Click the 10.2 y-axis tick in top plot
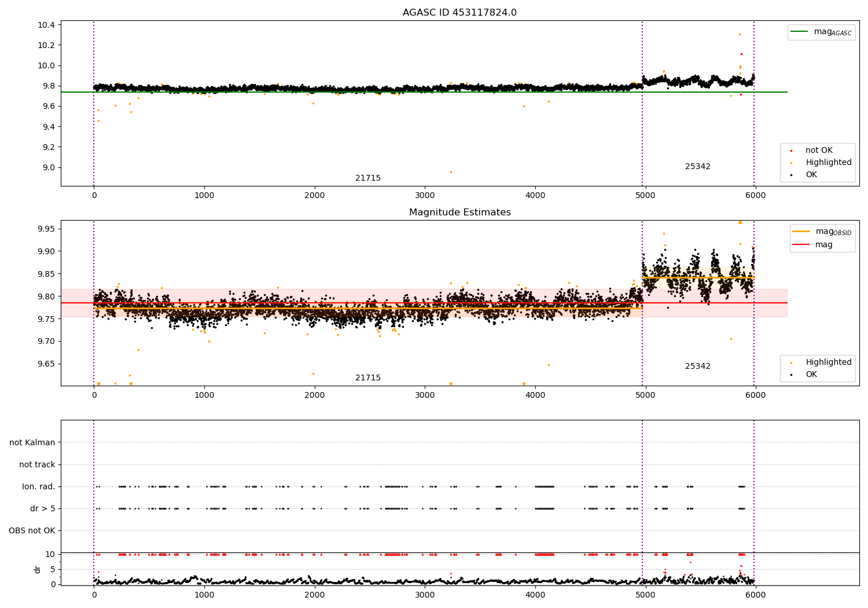 click(x=46, y=45)
